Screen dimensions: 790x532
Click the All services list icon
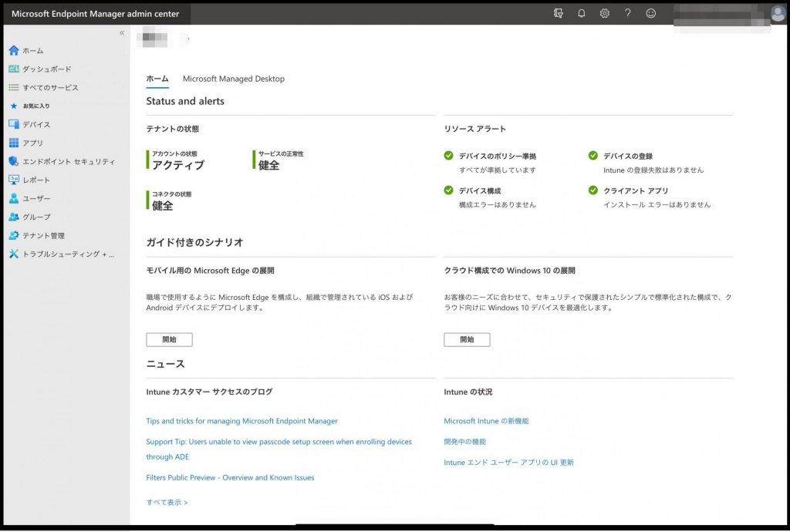[x=14, y=88]
